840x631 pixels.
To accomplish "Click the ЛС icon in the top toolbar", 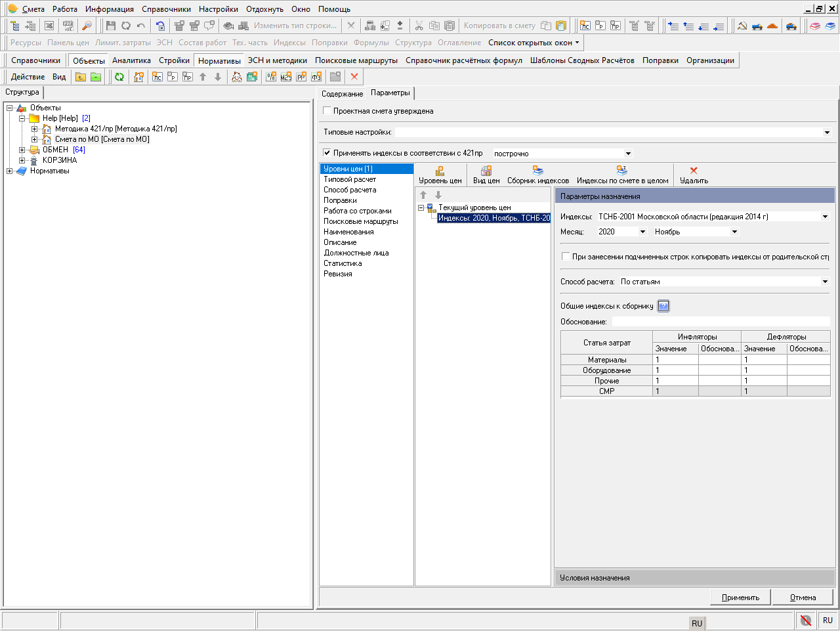I will (584, 26).
